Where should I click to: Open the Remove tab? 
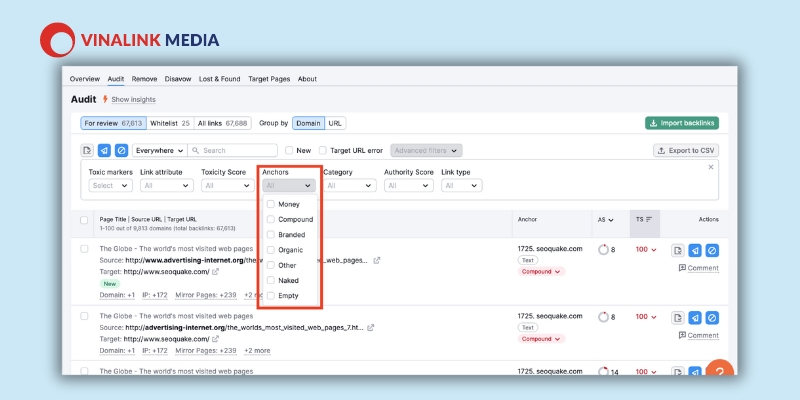(144, 79)
